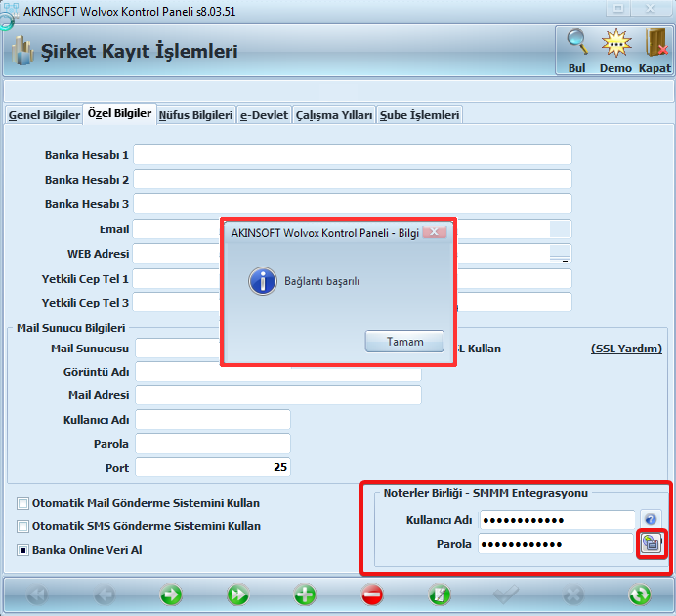Open the Şube İşlemleri tab

(419, 115)
